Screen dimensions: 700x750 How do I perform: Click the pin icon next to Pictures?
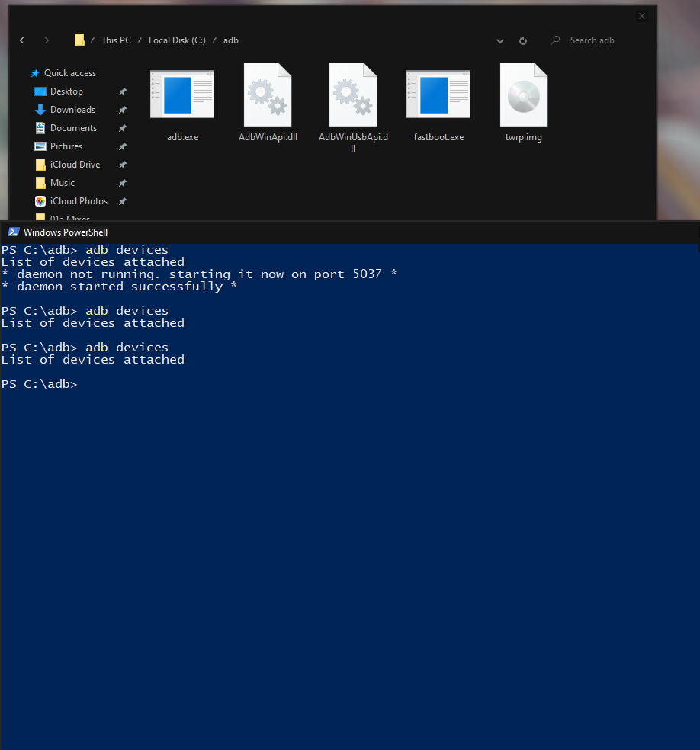tap(123, 146)
